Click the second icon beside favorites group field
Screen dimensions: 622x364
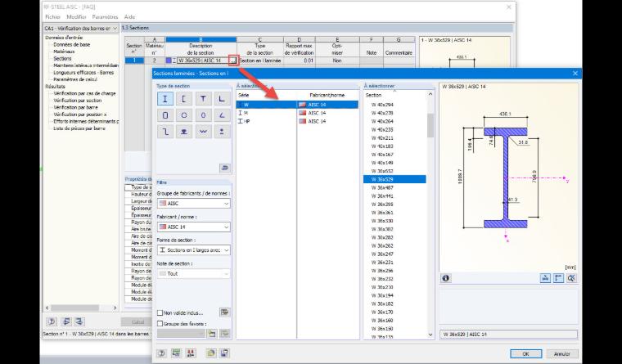point(225,334)
